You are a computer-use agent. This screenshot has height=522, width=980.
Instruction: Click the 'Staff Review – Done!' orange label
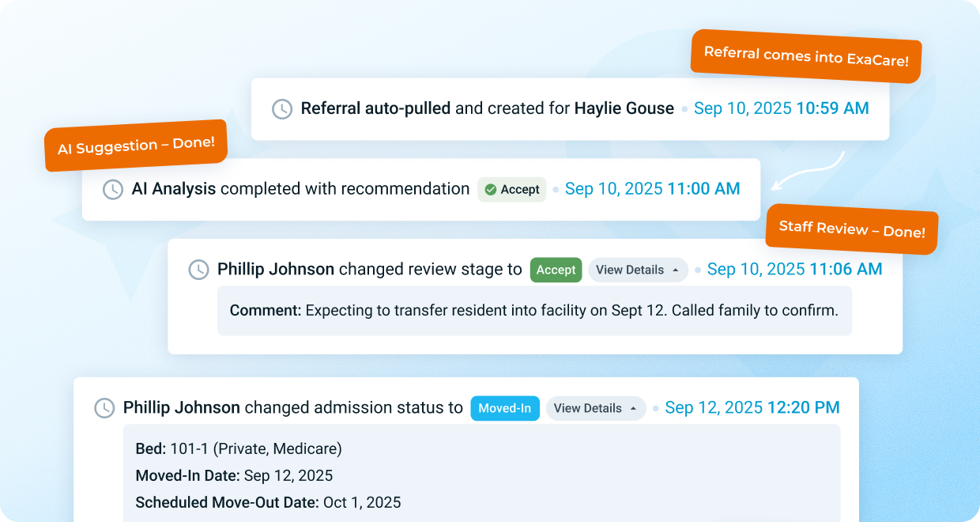point(852,229)
